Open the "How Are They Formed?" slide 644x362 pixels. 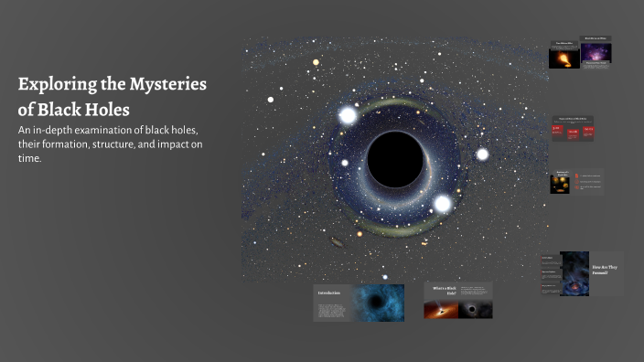582,273
